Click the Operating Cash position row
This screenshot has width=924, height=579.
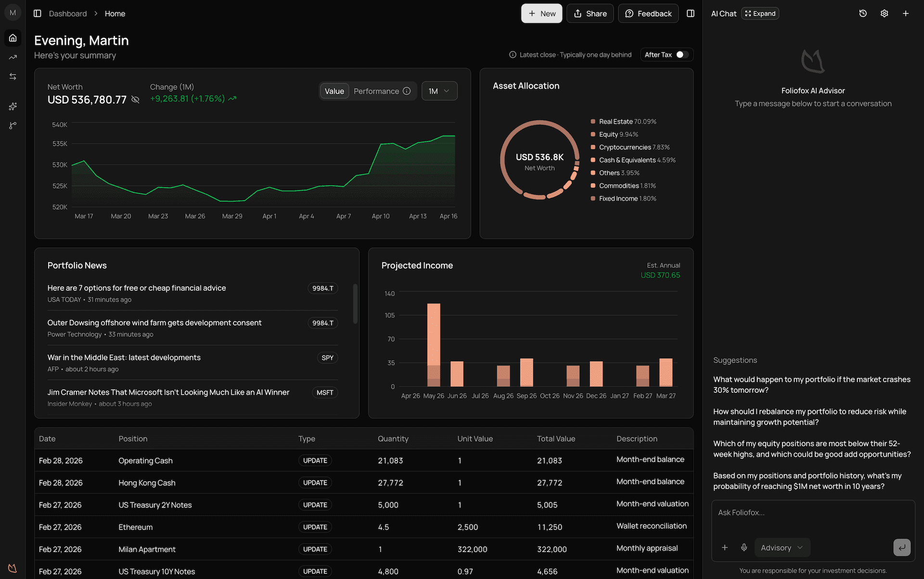click(x=364, y=461)
